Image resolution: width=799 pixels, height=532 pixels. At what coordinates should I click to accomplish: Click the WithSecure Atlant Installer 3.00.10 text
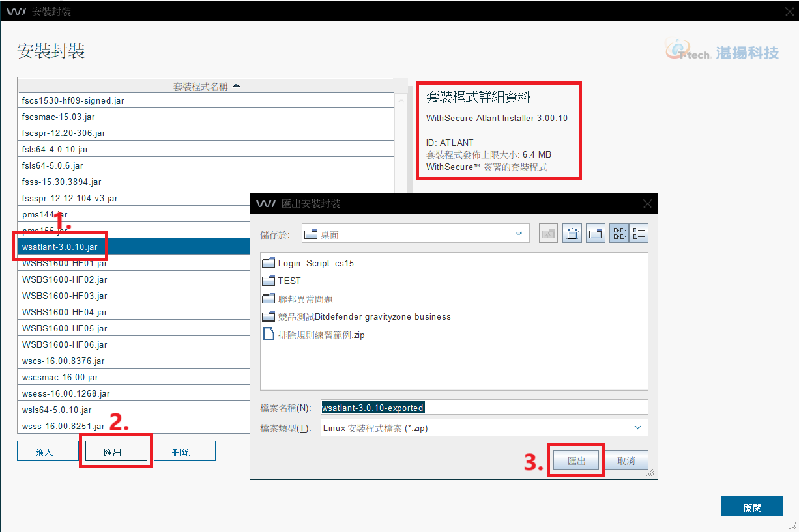click(x=497, y=119)
